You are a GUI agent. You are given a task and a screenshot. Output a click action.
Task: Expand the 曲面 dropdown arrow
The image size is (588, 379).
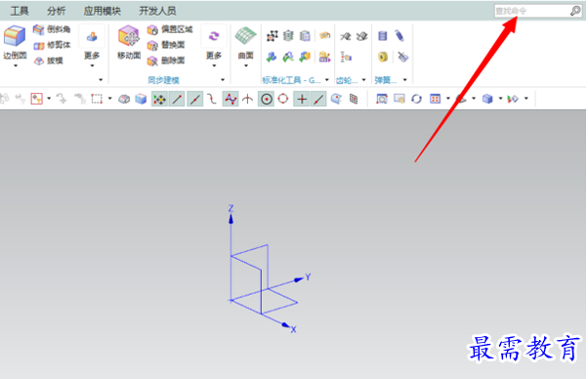click(x=246, y=66)
